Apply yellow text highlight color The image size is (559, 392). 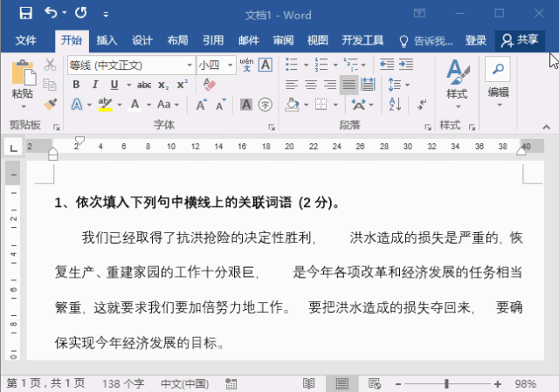click(x=106, y=105)
